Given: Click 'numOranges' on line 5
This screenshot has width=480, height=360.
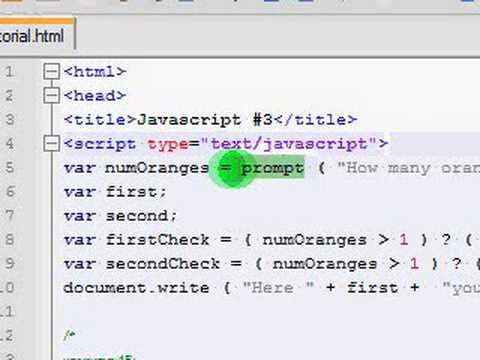Looking at the screenshot, I should click(x=157, y=168).
